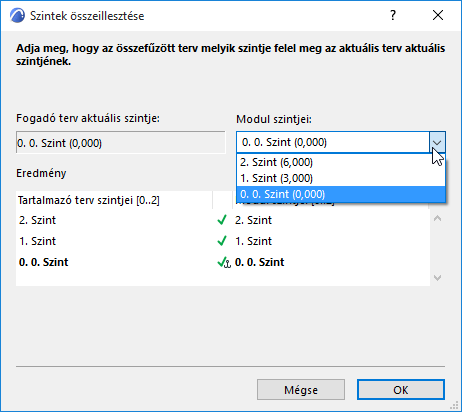Screen dimensions: 462x412
Task: Close the Szintek összeillesztése dialog
Action: [x=438, y=15]
